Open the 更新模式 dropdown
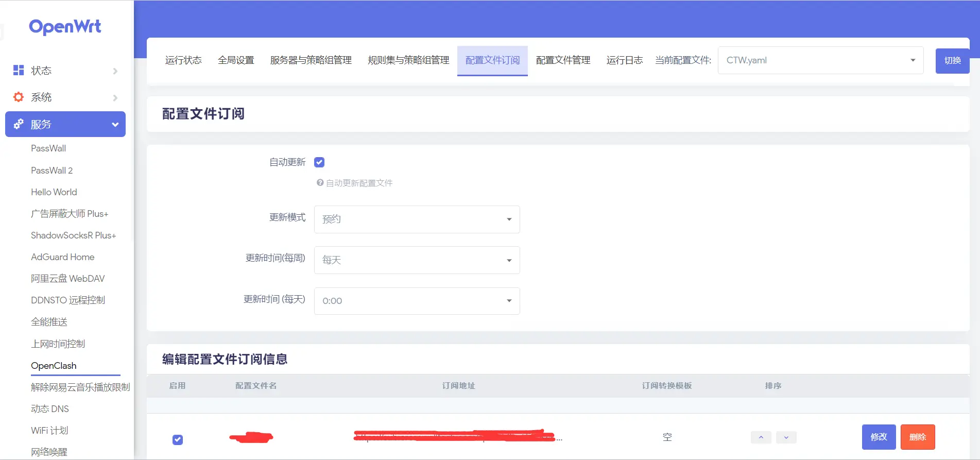 coord(417,219)
